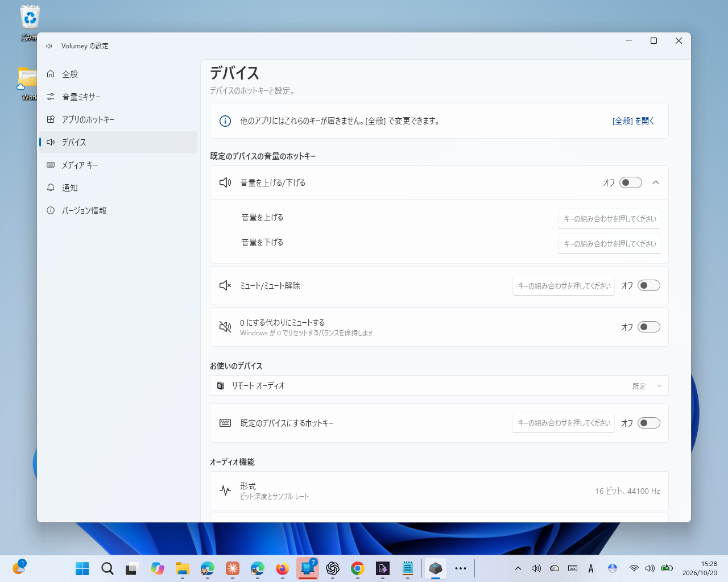Toggle 音量を上げる/下げる hotkey switch
Image resolution: width=728 pixels, height=582 pixels.
(631, 182)
